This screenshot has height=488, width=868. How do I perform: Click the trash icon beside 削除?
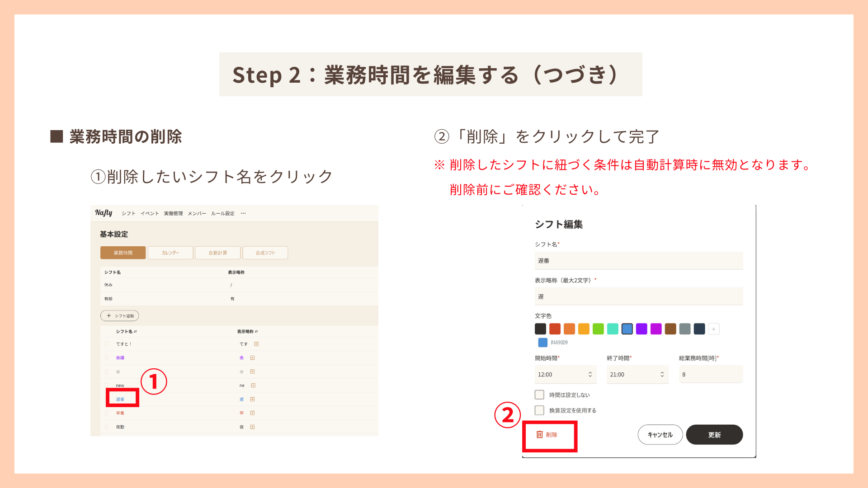click(539, 434)
